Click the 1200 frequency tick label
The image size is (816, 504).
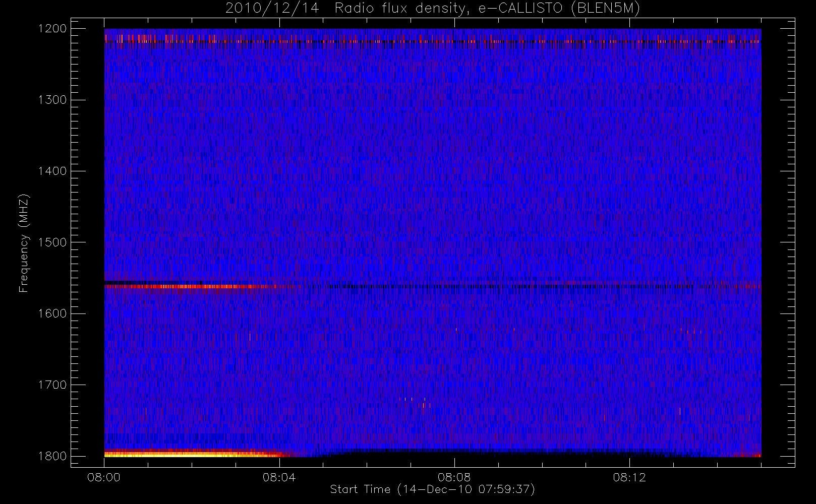(52, 29)
